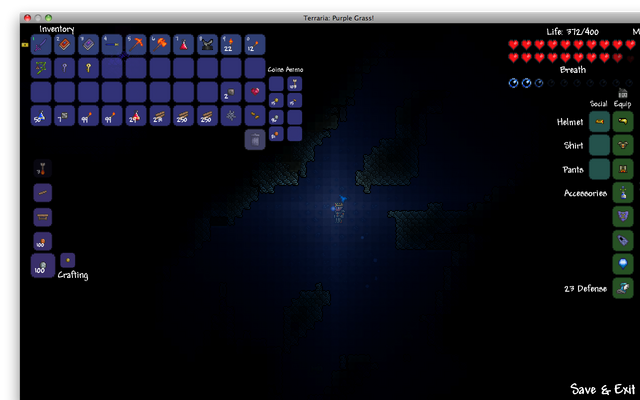
Task: Click Save & Exit
Action: 603,389
